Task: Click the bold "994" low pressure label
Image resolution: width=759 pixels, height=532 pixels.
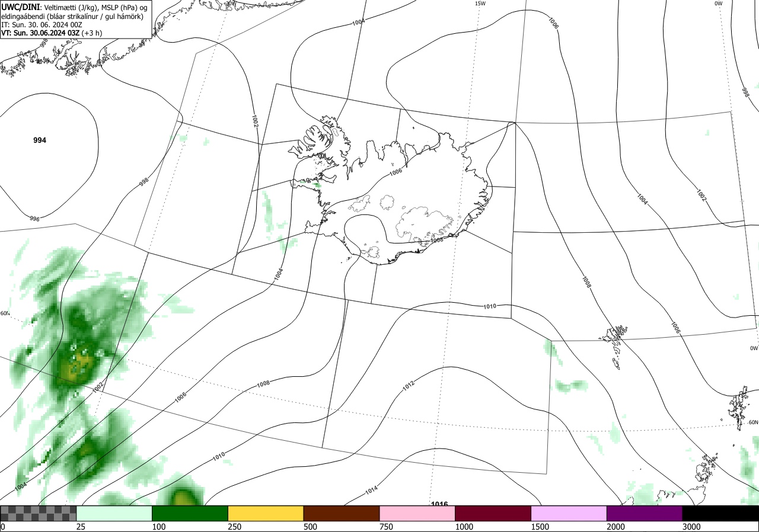Action: click(x=40, y=140)
